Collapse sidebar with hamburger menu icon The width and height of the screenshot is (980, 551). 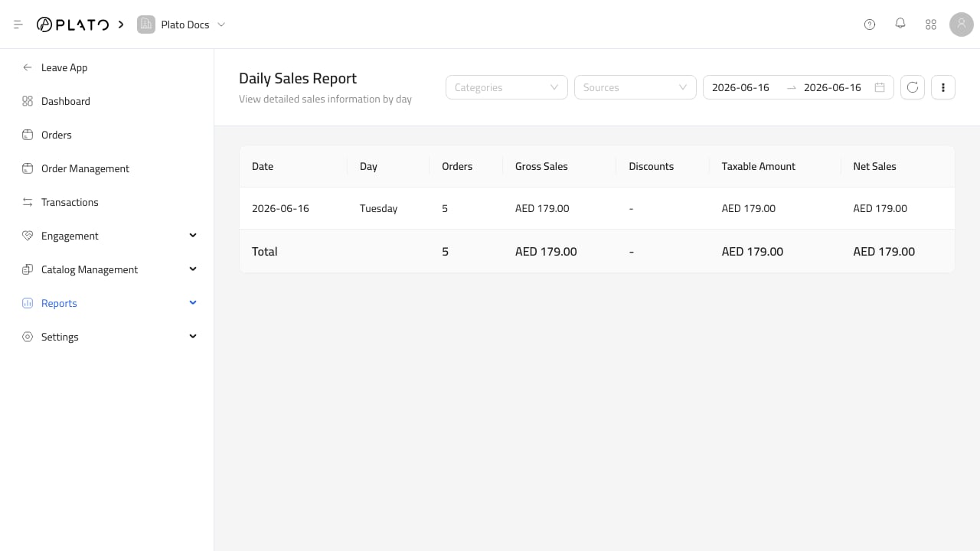point(18,24)
